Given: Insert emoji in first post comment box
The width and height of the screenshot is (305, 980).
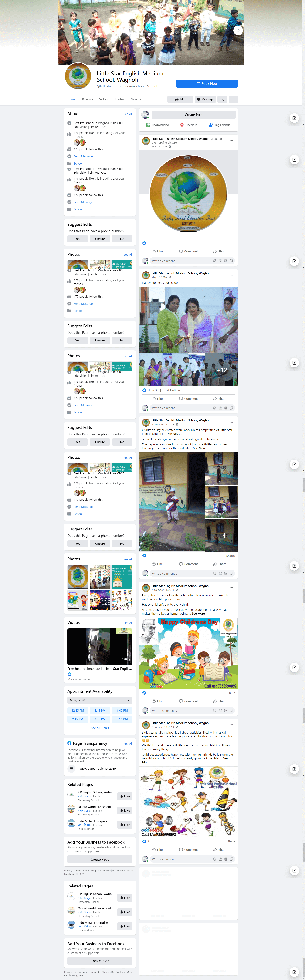Looking at the screenshot, I should point(215,261).
